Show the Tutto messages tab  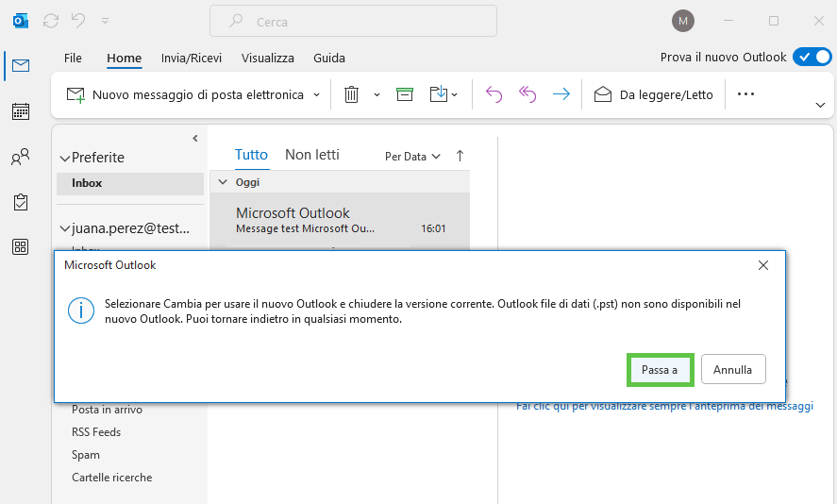tap(251, 155)
